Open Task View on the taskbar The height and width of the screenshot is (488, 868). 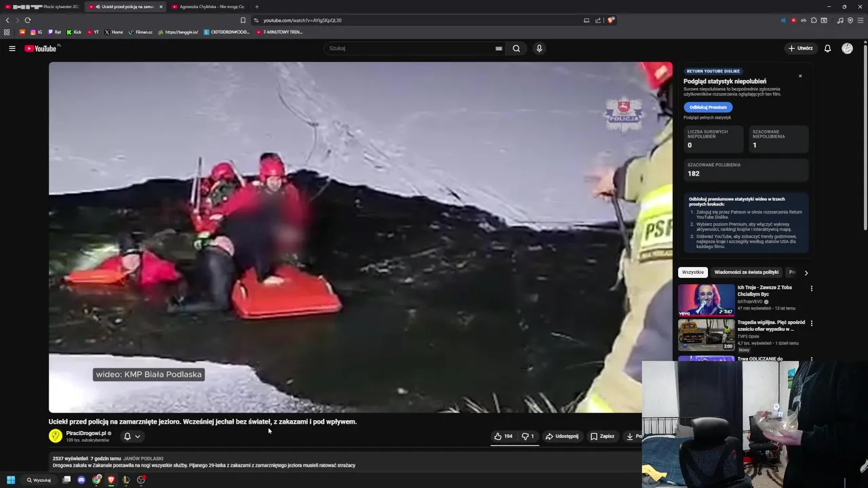(x=66, y=480)
